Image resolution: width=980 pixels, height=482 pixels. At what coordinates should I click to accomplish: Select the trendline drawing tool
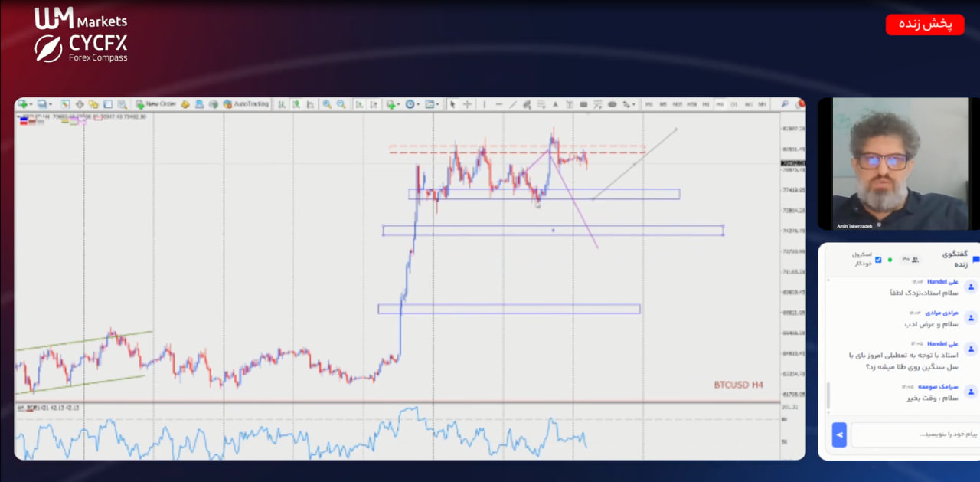(513, 104)
